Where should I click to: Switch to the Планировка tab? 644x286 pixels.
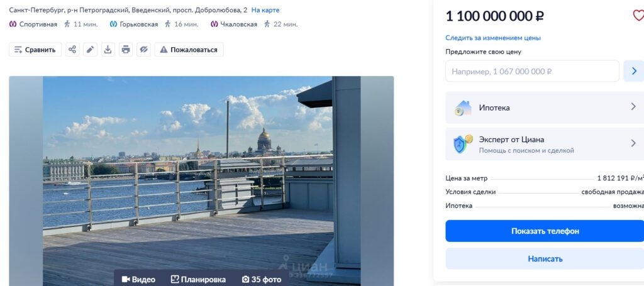[198, 279]
